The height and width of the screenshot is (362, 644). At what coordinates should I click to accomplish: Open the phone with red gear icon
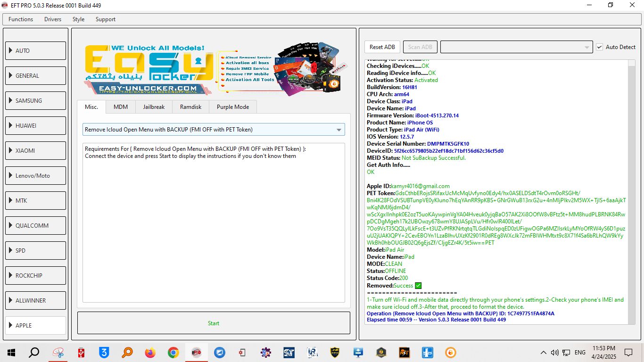(x=242, y=352)
